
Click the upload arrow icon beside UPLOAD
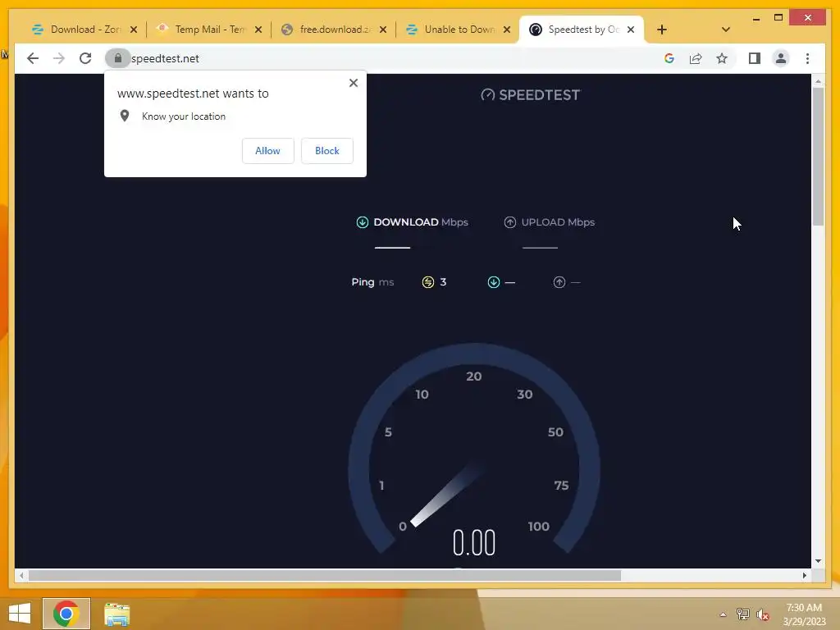tap(510, 221)
